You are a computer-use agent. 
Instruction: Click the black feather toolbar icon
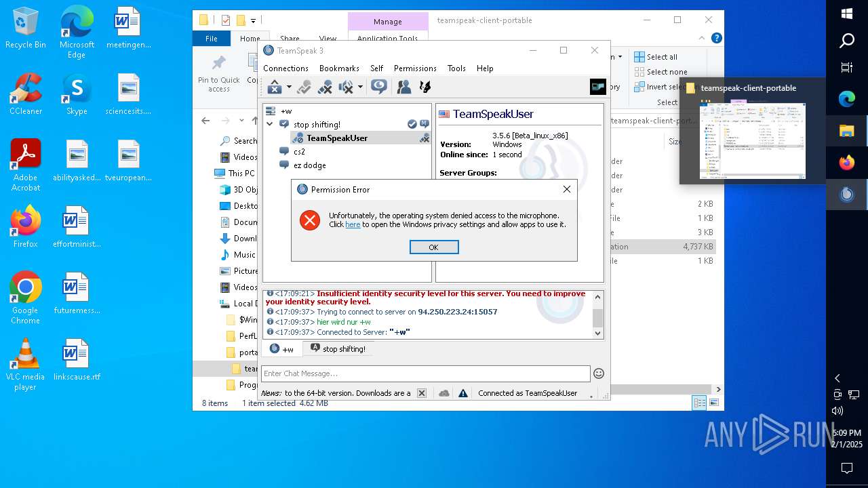pos(425,87)
